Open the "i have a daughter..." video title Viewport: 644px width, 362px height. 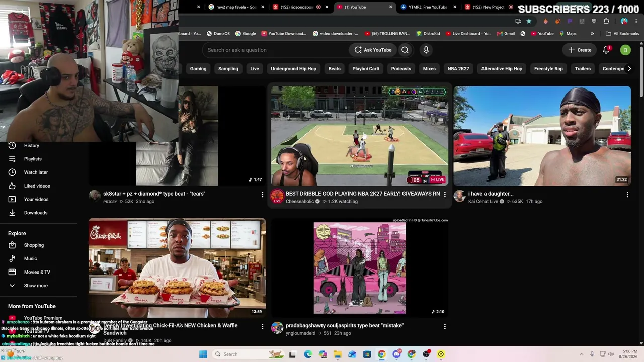491,194
